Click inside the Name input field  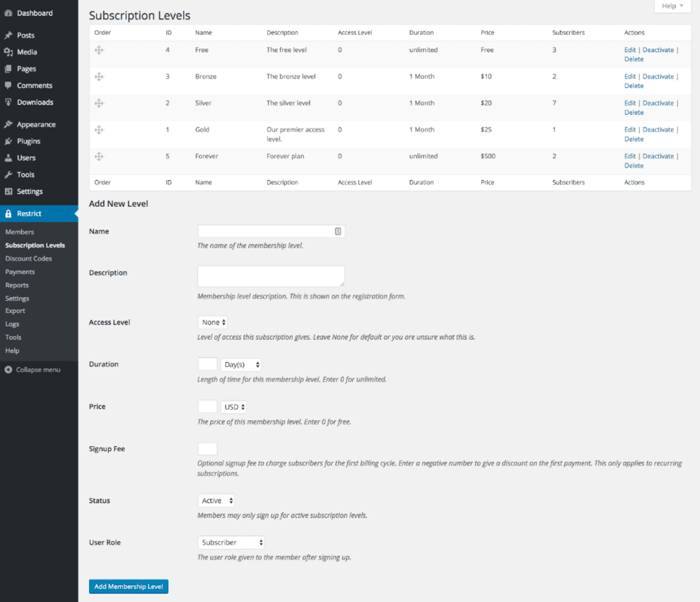tap(270, 230)
